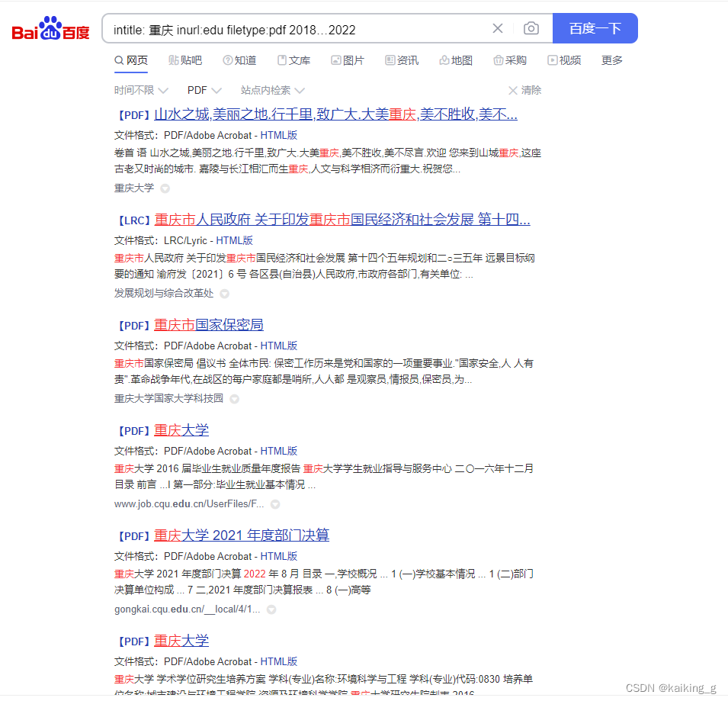
Task: Click URL gongkai.cqu.edu.cn/__local/4/1...
Action: (x=187, y=609)
